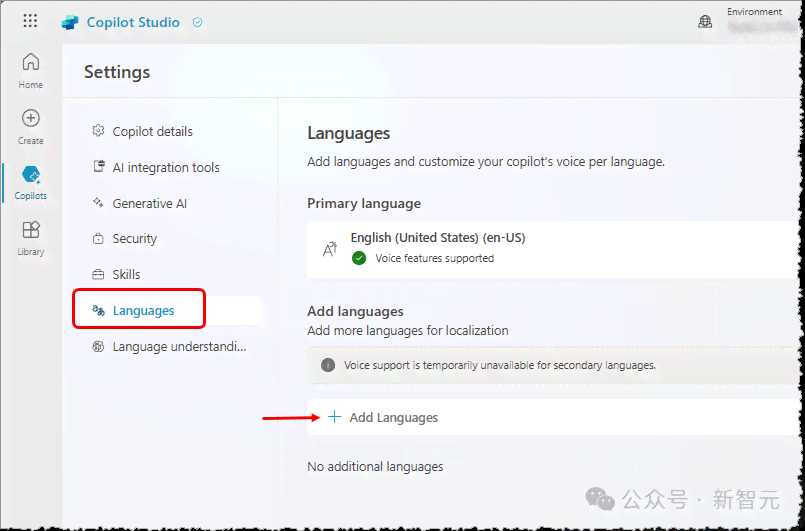Click the Generative AI sparkle icon
Screen dimensions: 805x531
pos(98,202)
